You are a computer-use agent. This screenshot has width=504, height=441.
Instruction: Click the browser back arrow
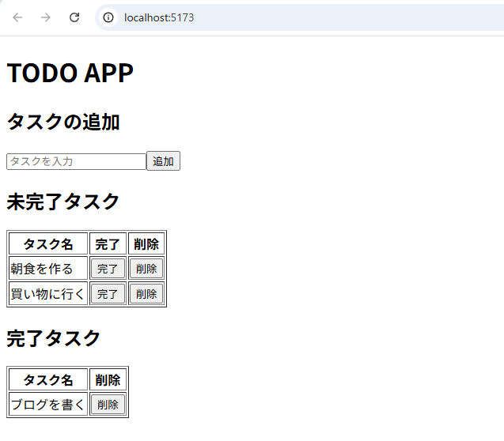coord(17,17)
